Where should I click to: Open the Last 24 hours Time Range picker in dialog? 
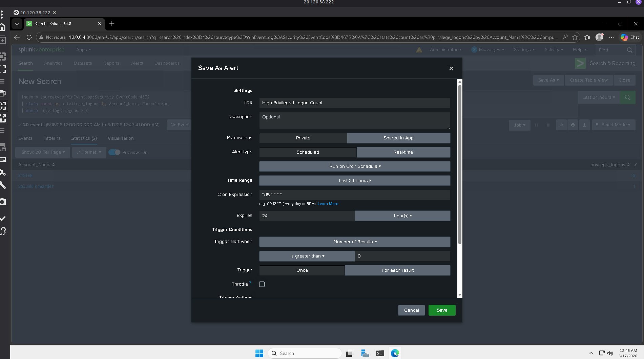click(x=355, y=181)
